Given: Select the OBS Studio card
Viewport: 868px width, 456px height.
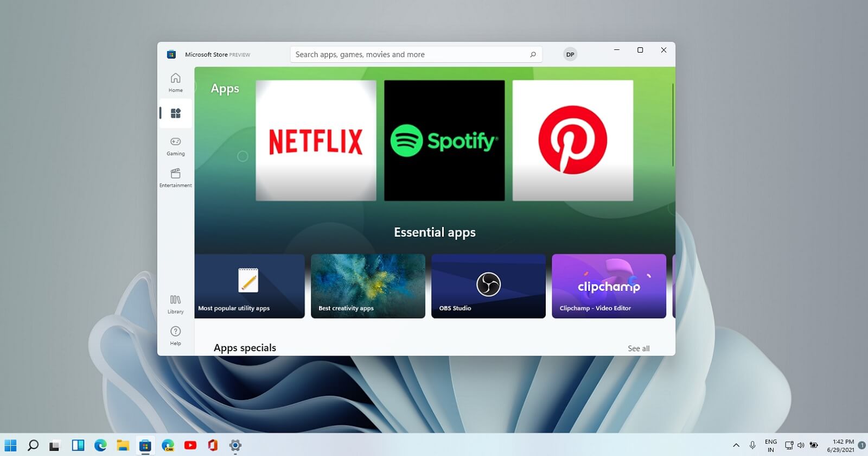Looking at the screenshot, I should [488, 286].
